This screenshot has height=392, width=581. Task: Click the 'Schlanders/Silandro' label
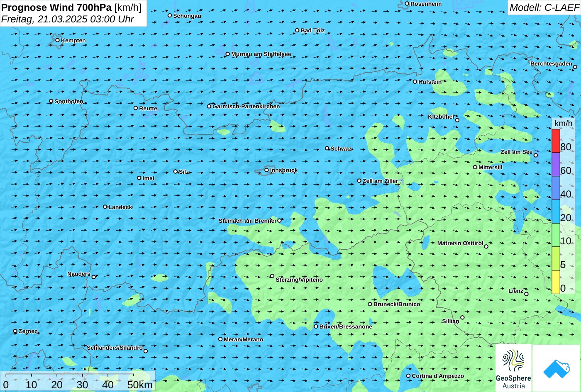click(115, 348)
